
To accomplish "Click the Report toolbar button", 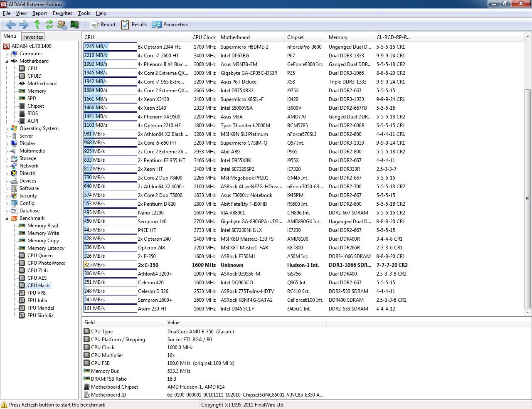I will (103, 25).
